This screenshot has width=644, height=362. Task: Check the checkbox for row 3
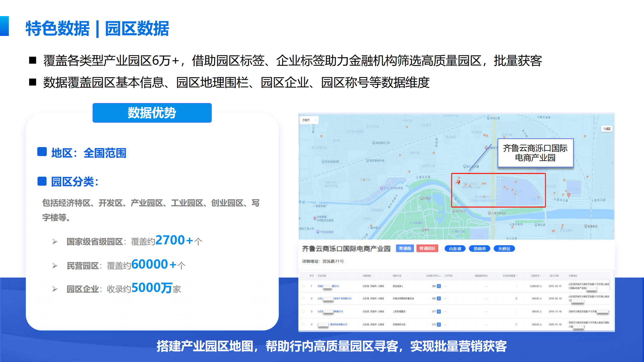(x=303, y=311)
